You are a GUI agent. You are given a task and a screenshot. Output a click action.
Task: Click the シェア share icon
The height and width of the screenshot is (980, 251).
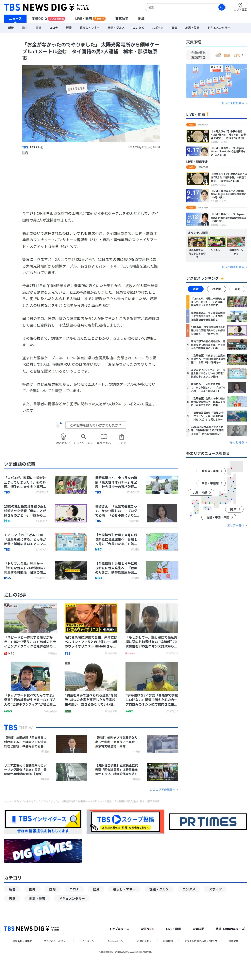(x=121, y=436)
